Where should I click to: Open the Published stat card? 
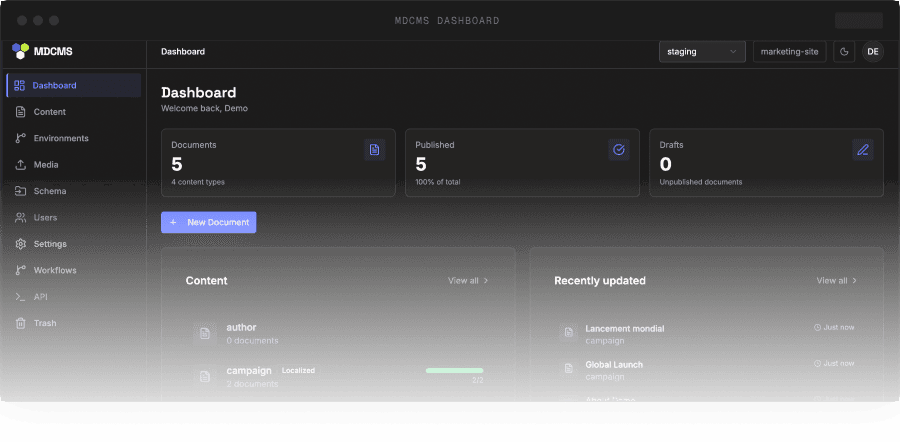[x=522, y=162]
